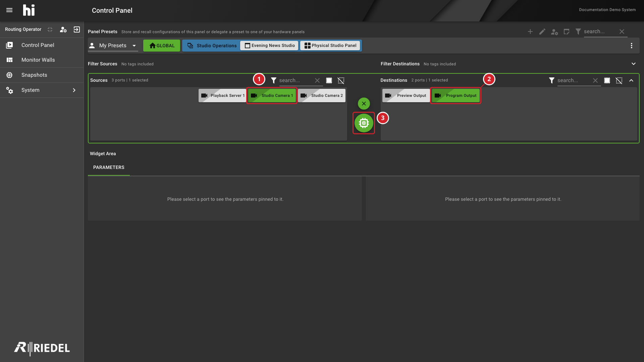
Task: Click the hi logo
Action: pos(29,10)
